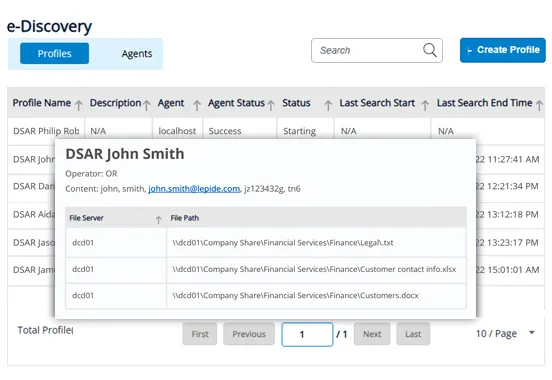Viewport: 552px width, 380px height.
Task: Sort by Profile Name arrow
Action: (79, 105)
